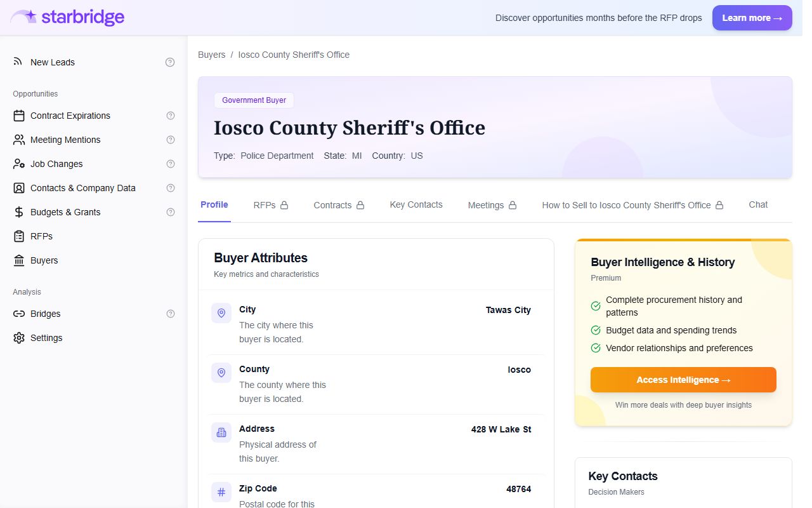Viewport: 812px width, 508px height.
Task: Open the Contracts tab
Action: tap(339, 205)
